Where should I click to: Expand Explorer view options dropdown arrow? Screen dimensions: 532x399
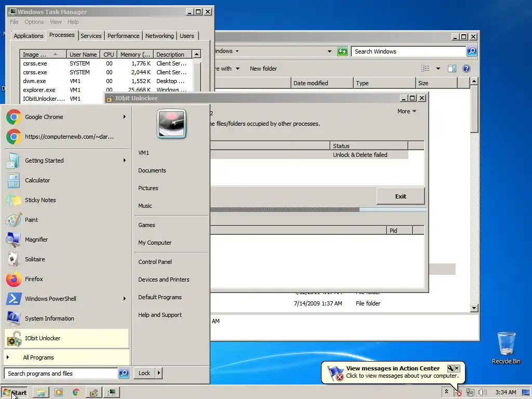tap(438, 69)
